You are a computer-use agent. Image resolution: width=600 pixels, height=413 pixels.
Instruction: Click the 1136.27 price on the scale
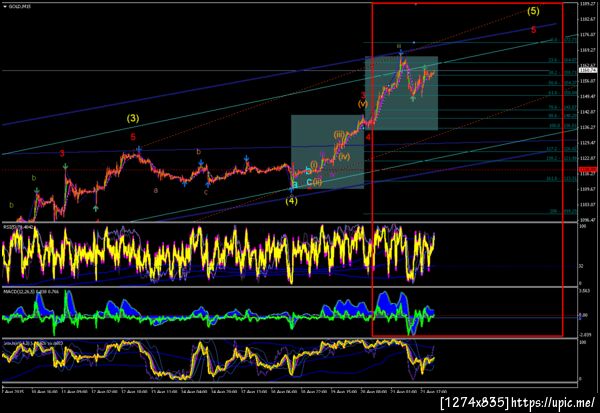tap(587, 127)
